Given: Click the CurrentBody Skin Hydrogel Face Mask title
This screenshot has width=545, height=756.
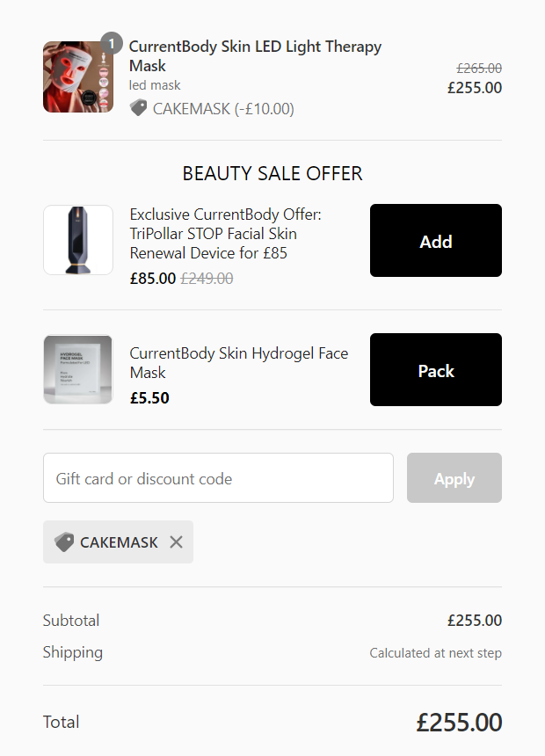Looking at the screenshot, I should coord(239,362).
